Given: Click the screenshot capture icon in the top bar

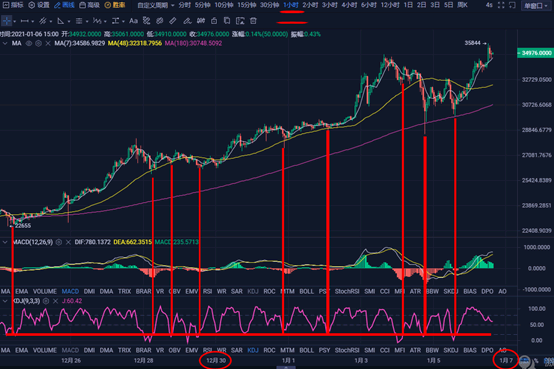Looking at the screenshot, I should [512, 5].
